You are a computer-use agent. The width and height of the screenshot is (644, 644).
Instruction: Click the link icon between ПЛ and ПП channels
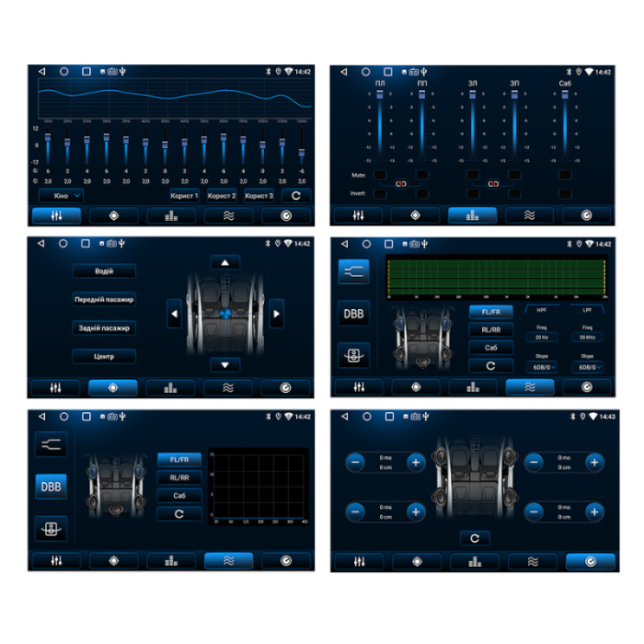[x=401, y=183]
